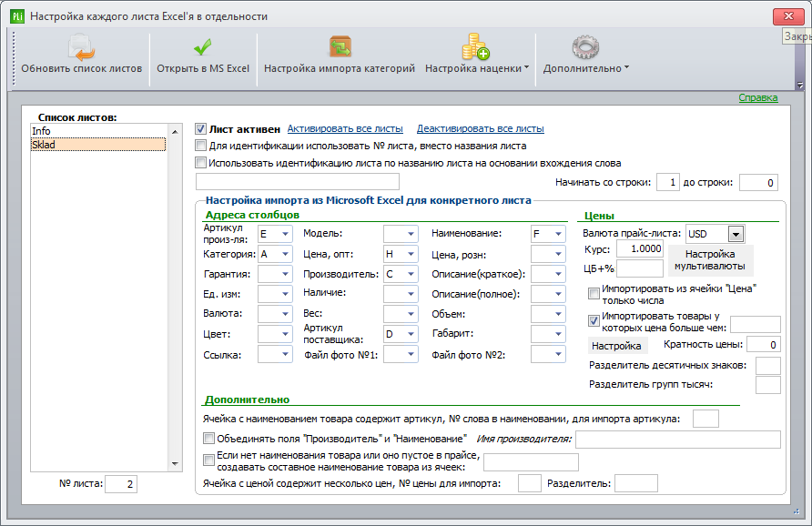The width and height of the screenshot is (812, 526).
Task: Select the Info sheet in list
Action: [x=98, y=131]
